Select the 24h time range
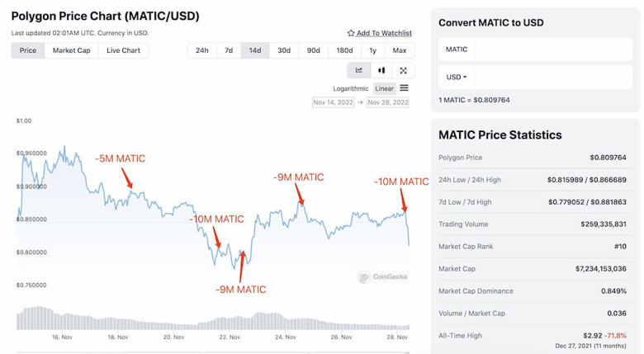Image resolution: width=644 pixels, height=354 pixels. click(201, 50)
